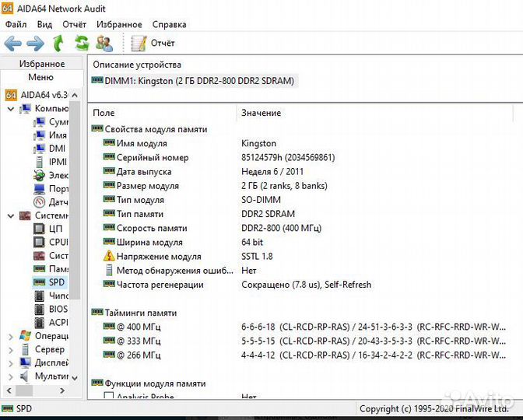The height and width of the screenshot is (420, 523).
Task: Open the ACPI tree item
Action: (51, 323)
